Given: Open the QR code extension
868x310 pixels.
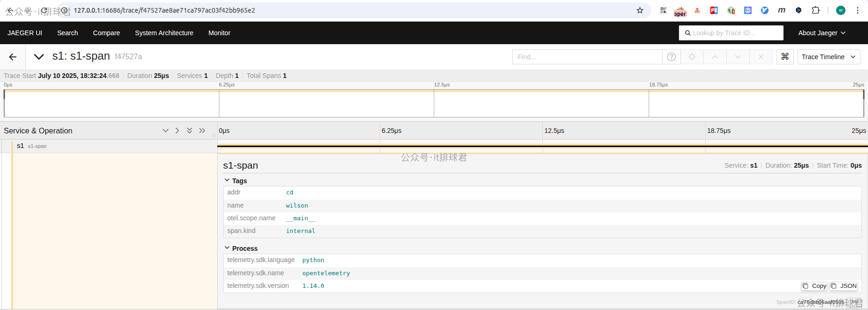Looking at the screenshot, I should (663, 10).
